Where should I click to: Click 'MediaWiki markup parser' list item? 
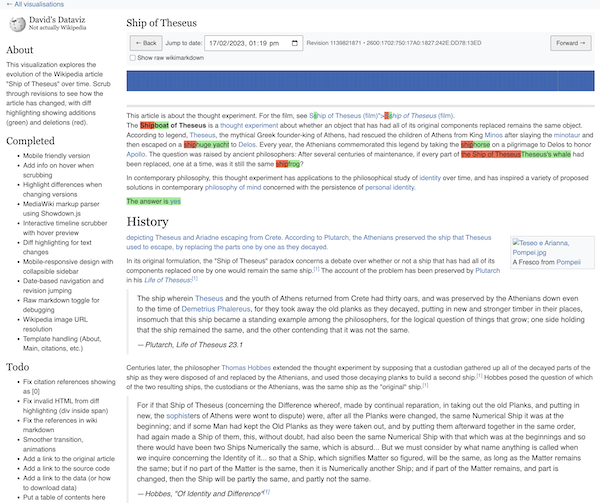coord(61,208)
